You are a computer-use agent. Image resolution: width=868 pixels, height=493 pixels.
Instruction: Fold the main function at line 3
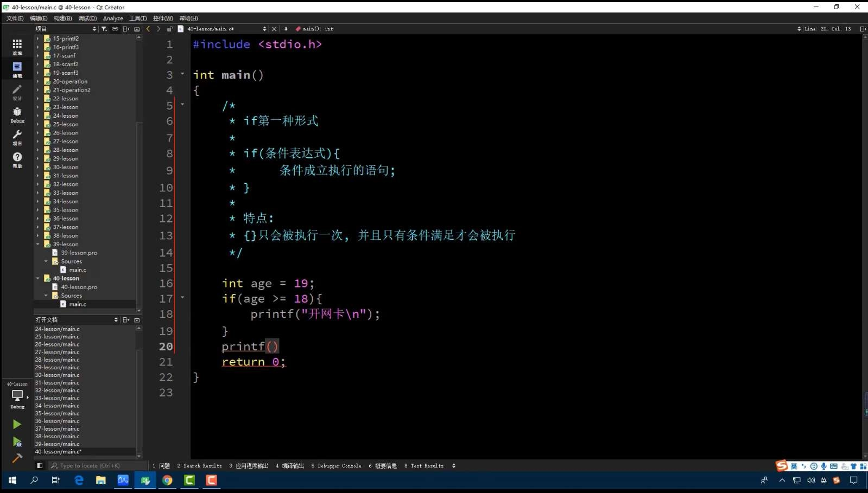coord(182,74)
